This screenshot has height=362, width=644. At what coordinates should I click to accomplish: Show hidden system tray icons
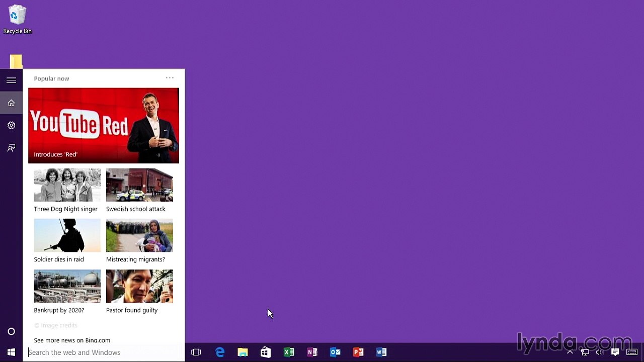click(570, 352)
